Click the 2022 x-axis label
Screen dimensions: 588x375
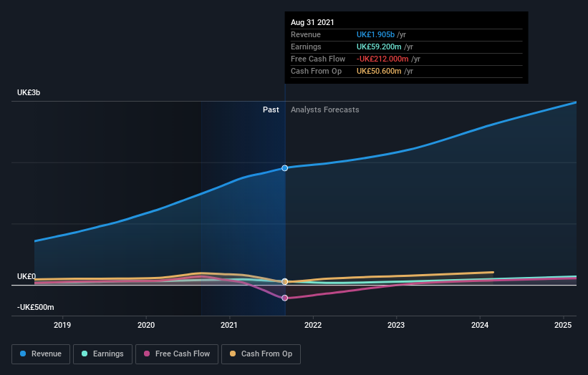(x=313, y=325)
